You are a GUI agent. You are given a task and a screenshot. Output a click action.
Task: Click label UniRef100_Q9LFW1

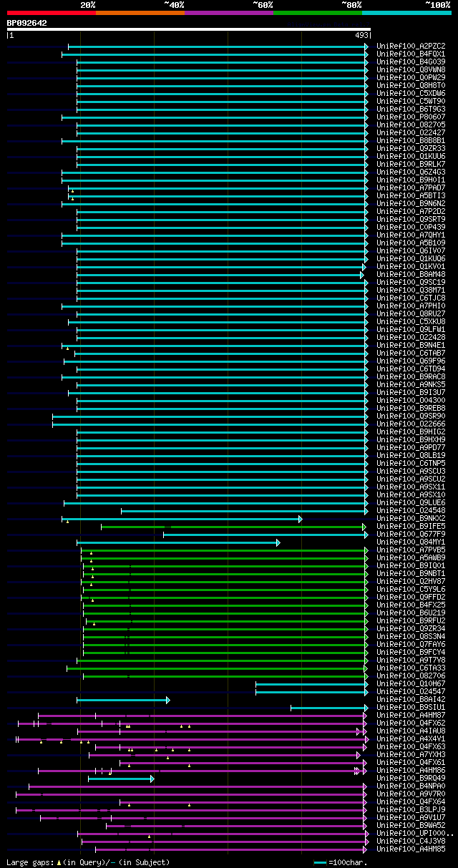point(411,329)
